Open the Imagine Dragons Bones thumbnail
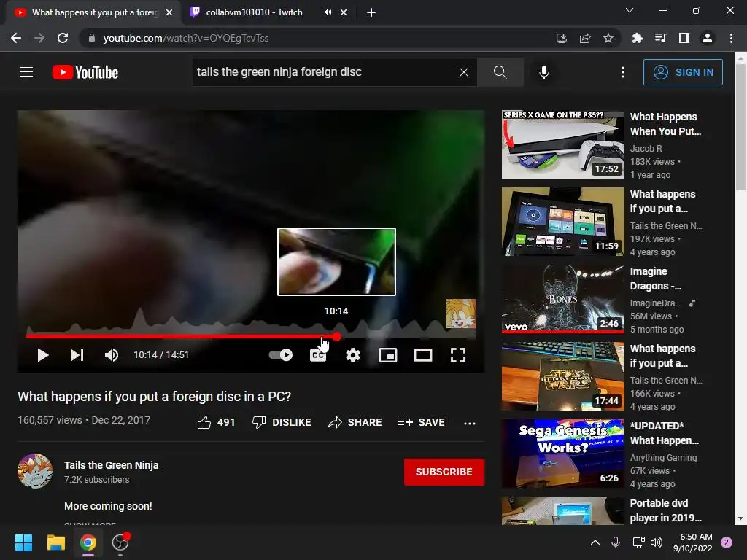 562,299
